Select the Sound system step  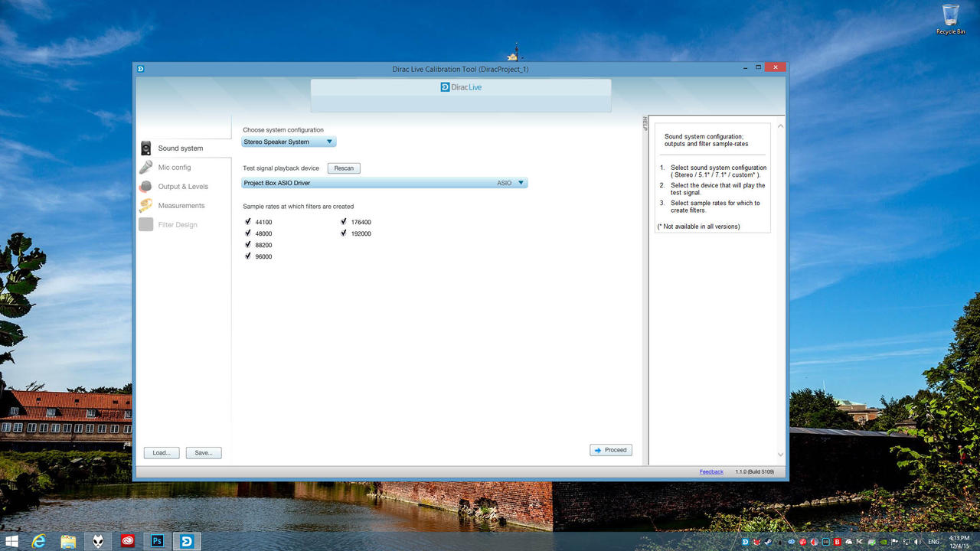tap(181, 148)
